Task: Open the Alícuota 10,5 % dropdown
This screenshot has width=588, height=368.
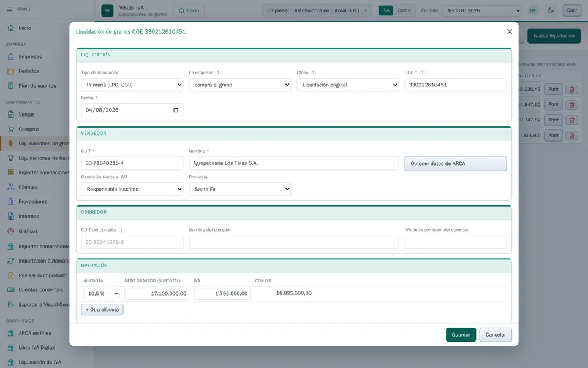Action: pos(102,294)
